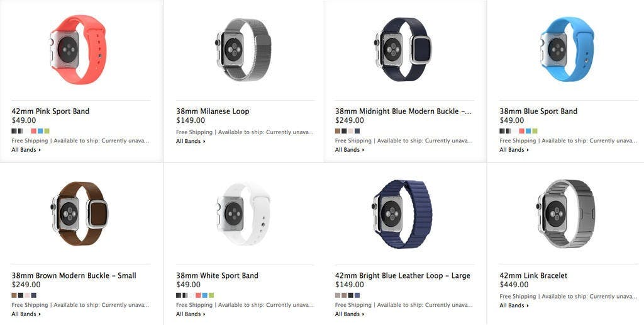Pick the green swatch under 38mm Blue Sport Band

click(535, 131)
